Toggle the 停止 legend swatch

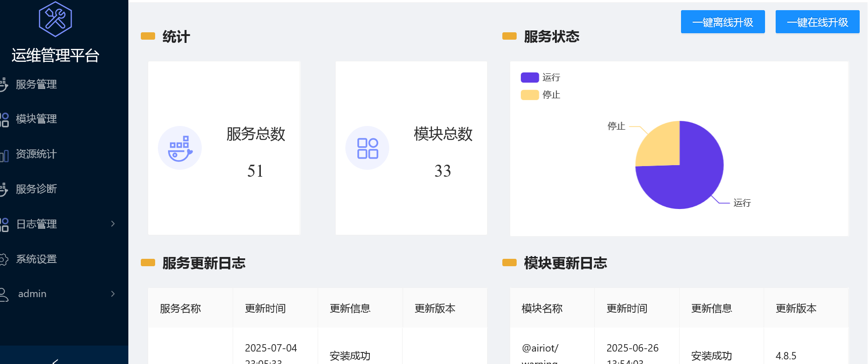coord(530,95)
